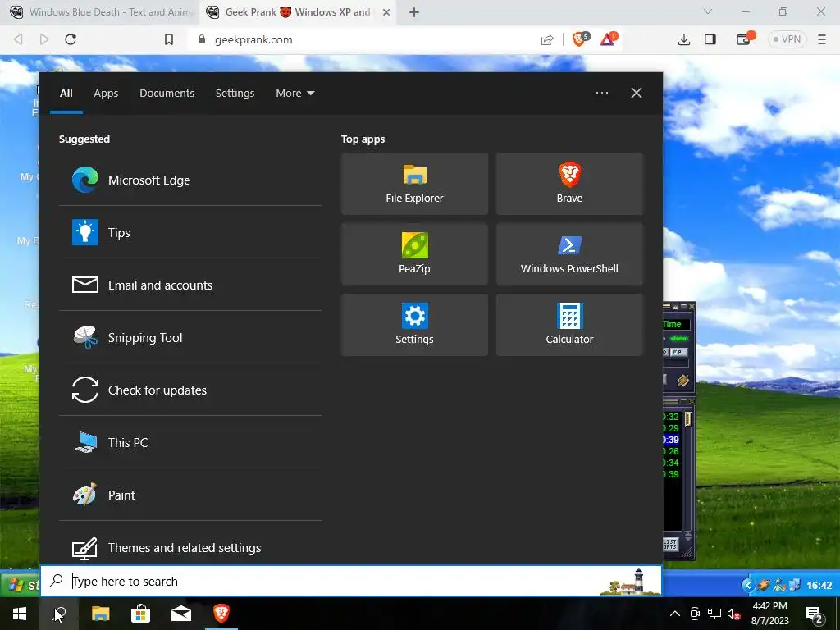Open the Tips app suggestion

tap(189, 232)
